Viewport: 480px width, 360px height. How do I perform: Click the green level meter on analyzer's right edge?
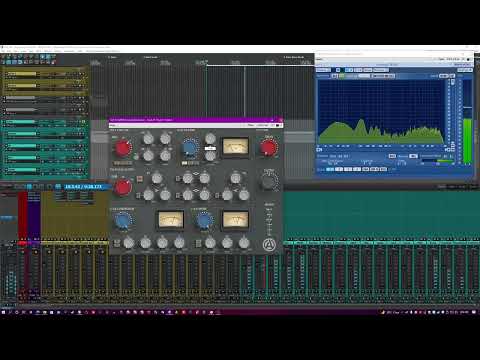click(467, 141)
